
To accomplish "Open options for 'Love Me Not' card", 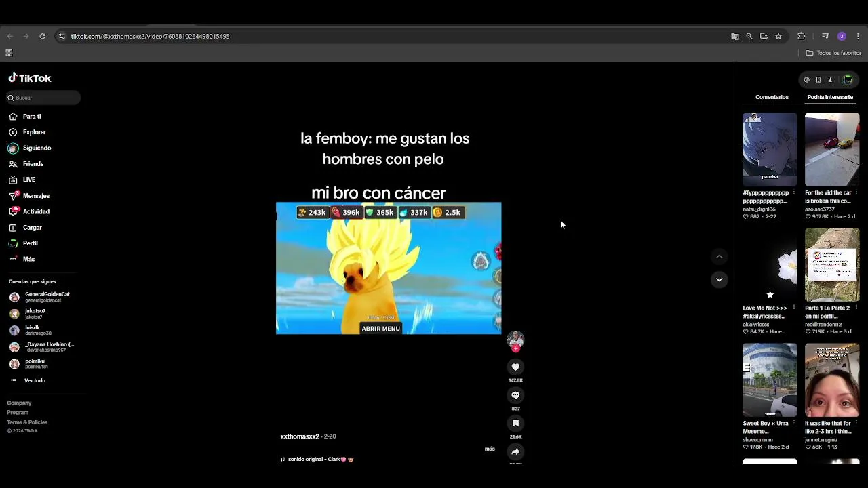I will click(x=794, y=308).
